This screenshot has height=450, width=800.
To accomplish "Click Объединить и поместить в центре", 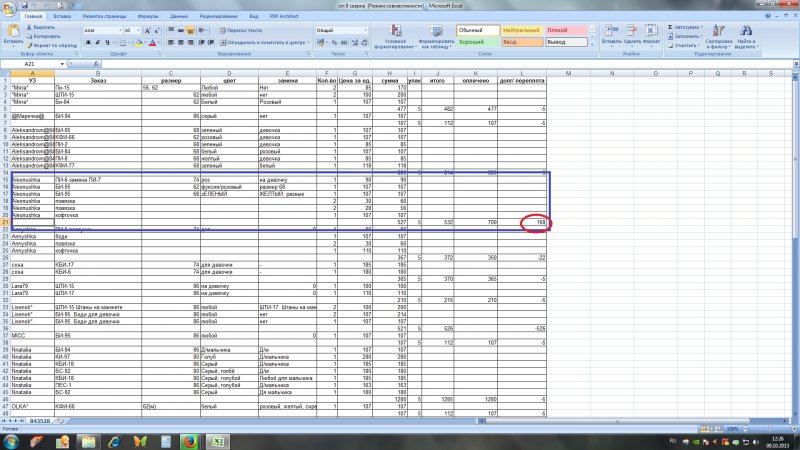I will 263,43.
